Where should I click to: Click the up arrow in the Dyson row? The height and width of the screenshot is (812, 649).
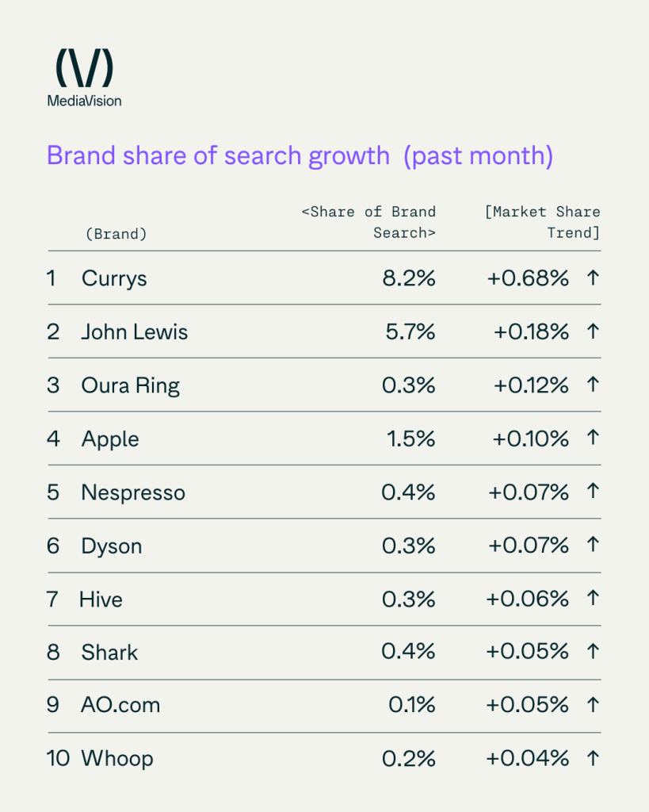591,546
